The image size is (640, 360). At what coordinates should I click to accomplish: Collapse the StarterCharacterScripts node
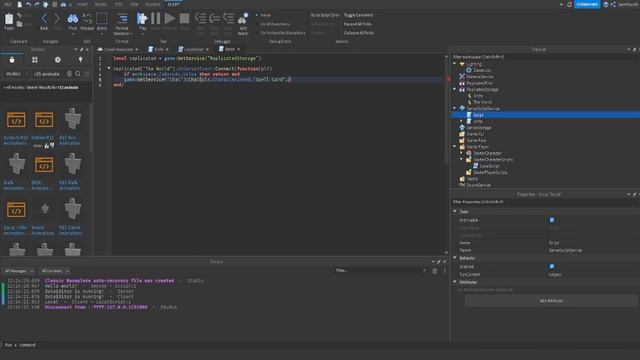(462, 159)
